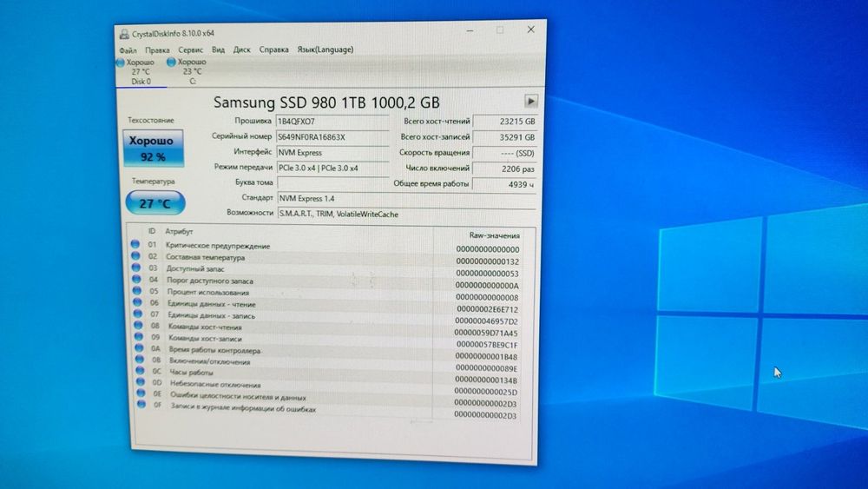Click the status icon of attribute 03
868x489 pixels.
click(136, 268)
